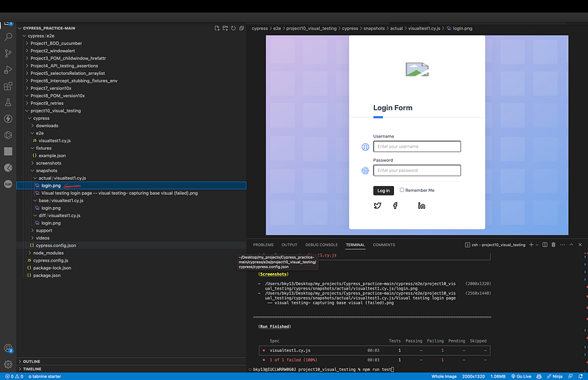Open terminal panel more actions ellipsis

coord(562,245)
